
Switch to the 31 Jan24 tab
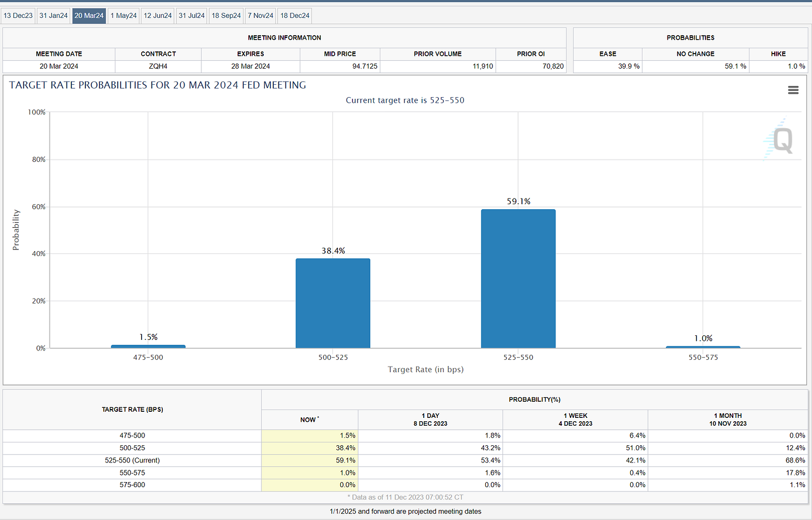coord(54,16)
